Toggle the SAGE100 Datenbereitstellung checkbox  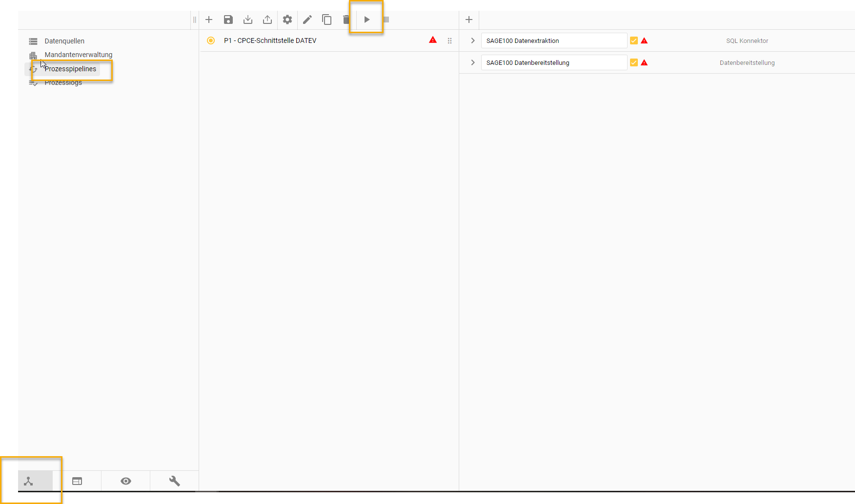click(x=633, y=62)
